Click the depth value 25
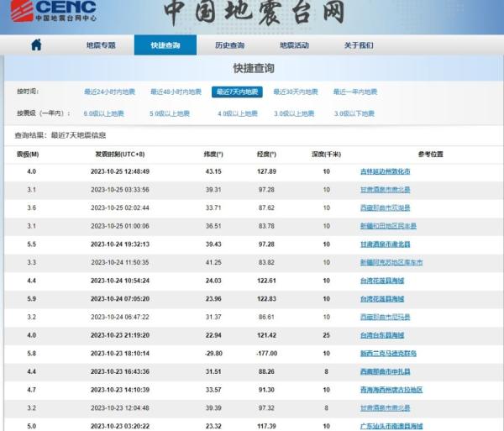 click(x=326, y=335)
